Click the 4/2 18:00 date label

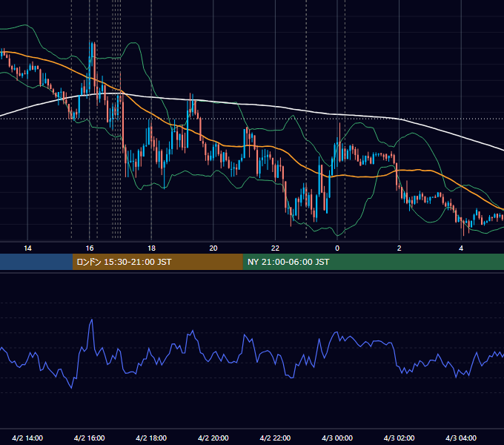151,438
